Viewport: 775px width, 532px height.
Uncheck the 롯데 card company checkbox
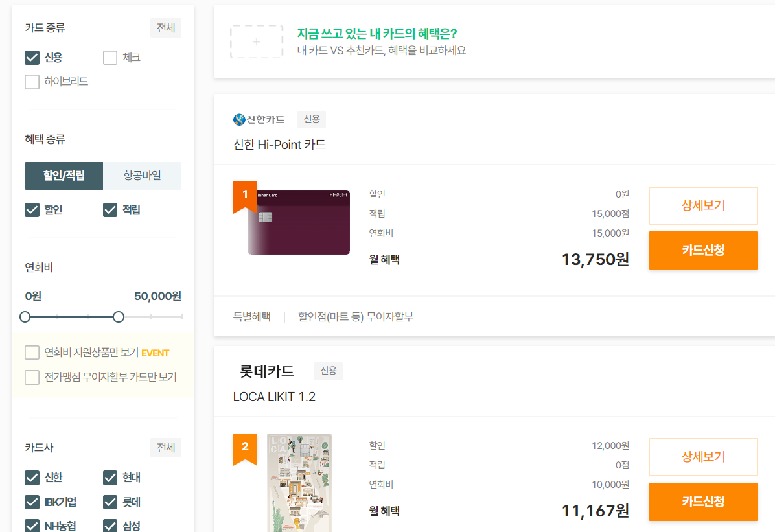[110, 502]
